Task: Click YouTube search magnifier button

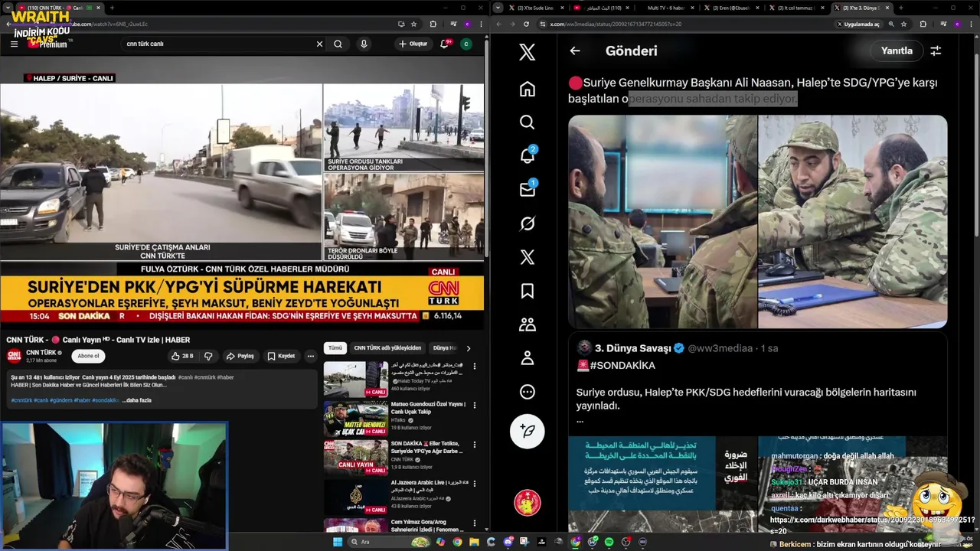Action: [338, 44]
